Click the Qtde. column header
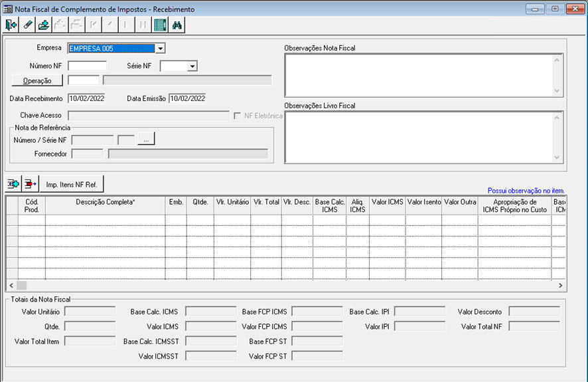588x382 pixels. point(200,206)
